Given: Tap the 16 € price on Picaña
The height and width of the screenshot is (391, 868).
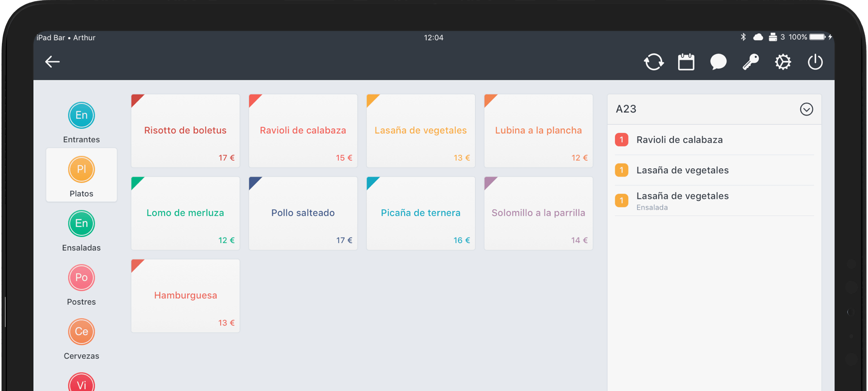Looking at the screenshot, I should pos(462,241).
